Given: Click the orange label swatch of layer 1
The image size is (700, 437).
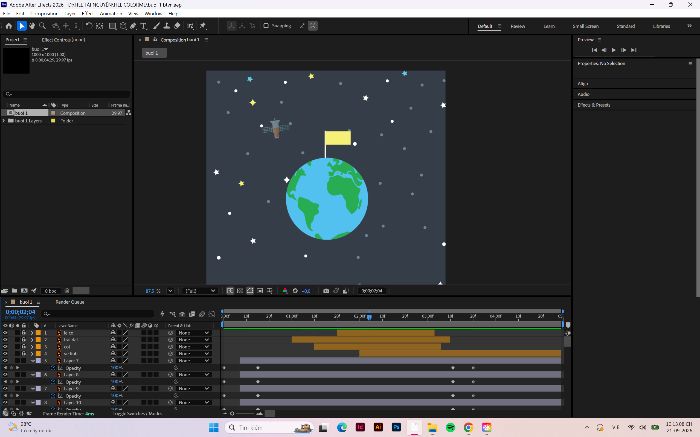Looking at the screenshot, I should tap(38, 333).
